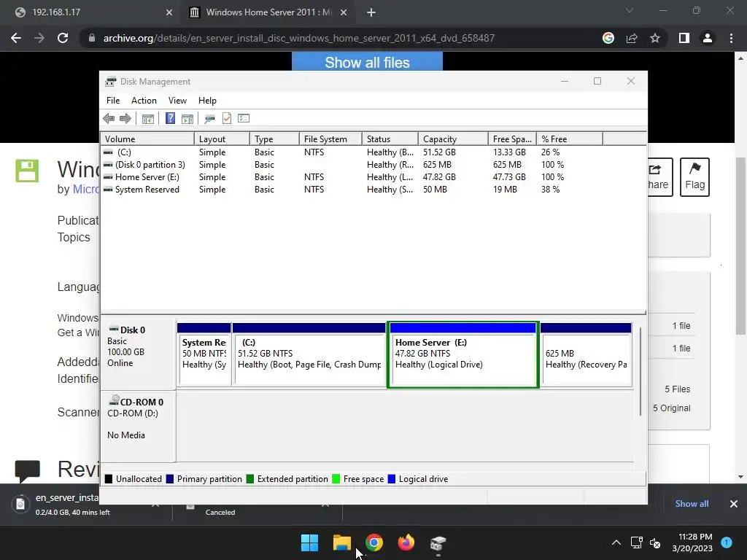This screenshot has width=747, height=560.
Task: Toggle Show/Hide Action Pane toolbar icon
Action: [187, 119]
